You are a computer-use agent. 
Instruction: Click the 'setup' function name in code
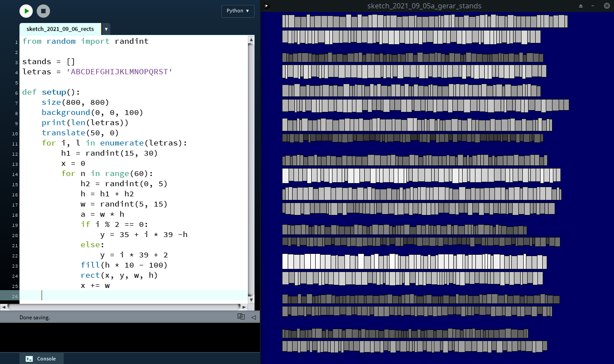[x=54, y=92]
